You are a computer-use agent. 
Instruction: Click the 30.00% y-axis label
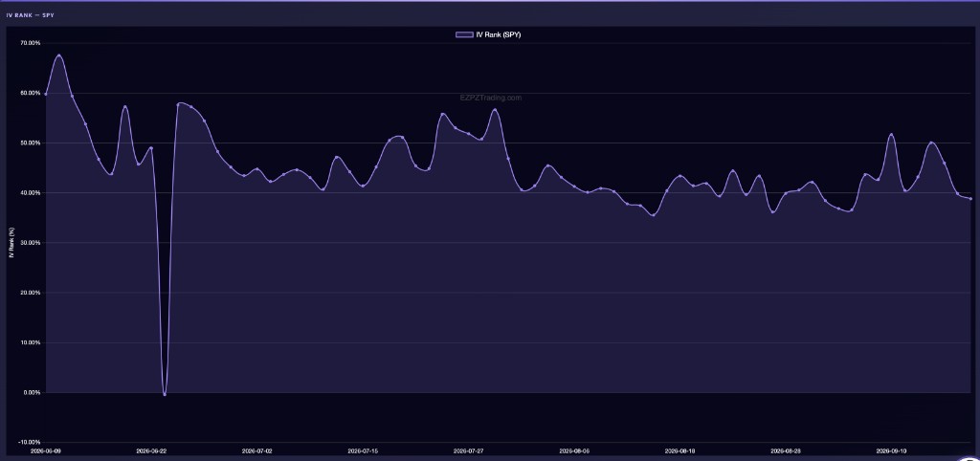point(32,243)
